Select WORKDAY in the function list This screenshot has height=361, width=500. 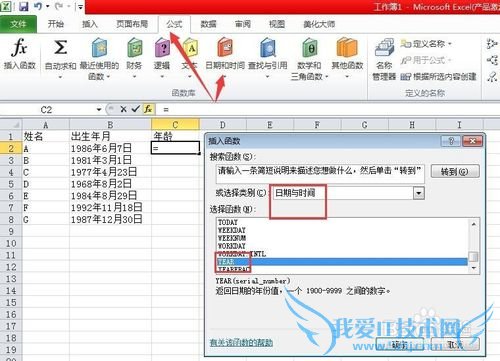click(x=342, y=246)
